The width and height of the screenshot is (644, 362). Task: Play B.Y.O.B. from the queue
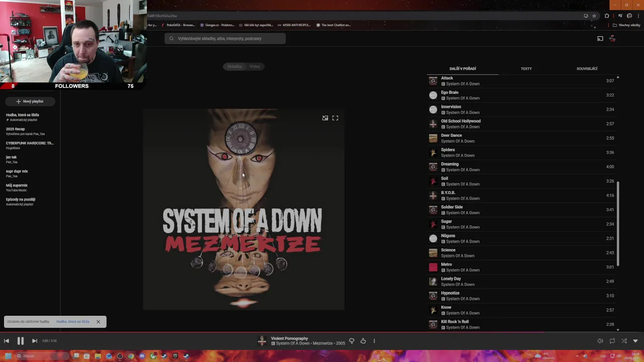[522, 196]
